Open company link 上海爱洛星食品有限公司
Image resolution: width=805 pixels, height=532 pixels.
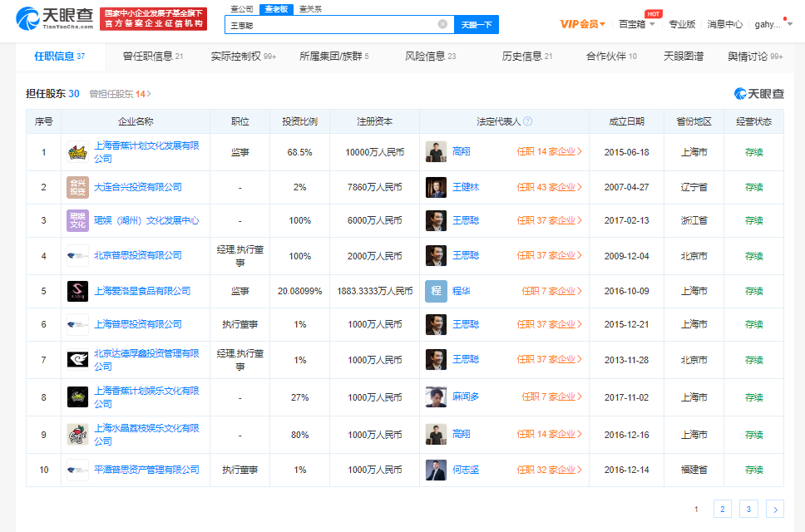click(142, 292)
